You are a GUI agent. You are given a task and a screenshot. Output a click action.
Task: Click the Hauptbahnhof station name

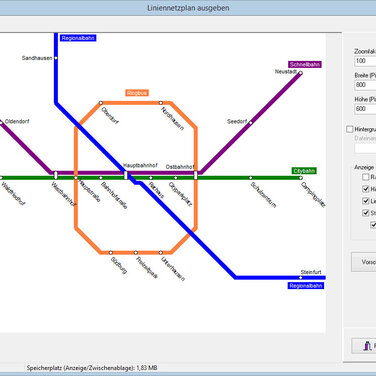(140, 165)
